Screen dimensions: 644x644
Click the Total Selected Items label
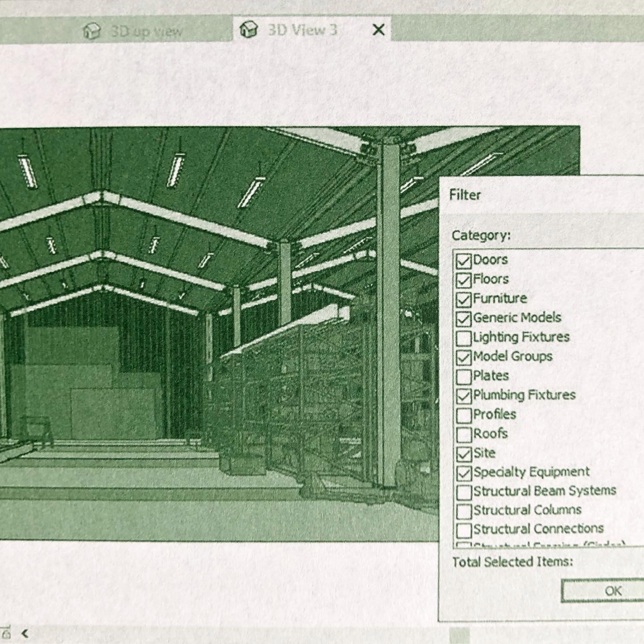(x=513, y=562)
